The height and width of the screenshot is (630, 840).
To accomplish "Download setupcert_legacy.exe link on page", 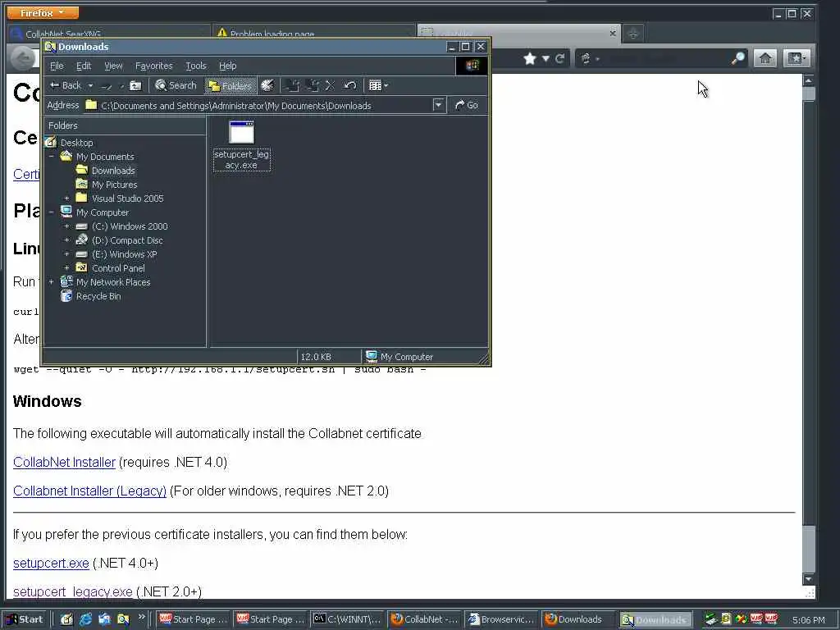I will pos(72,591).
